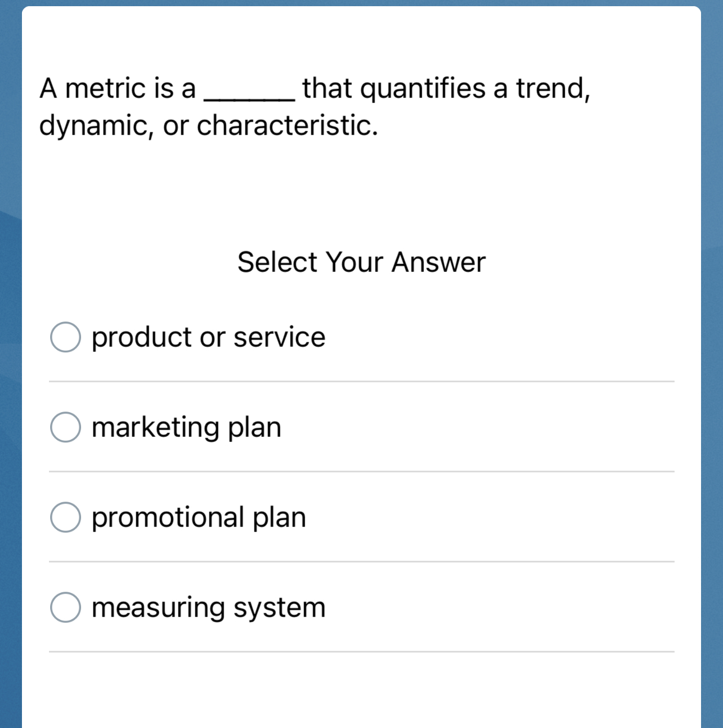Select the 'marketing plan' radio button
This screenshot has height=728, width=723.
pyautogui.click(x=65, y=427)
